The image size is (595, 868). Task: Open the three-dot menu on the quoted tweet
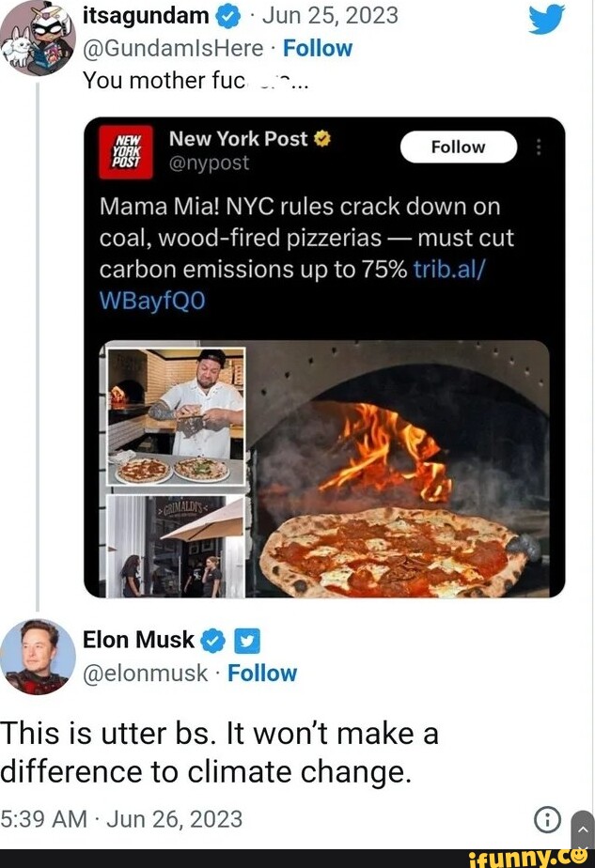(538, 147)
